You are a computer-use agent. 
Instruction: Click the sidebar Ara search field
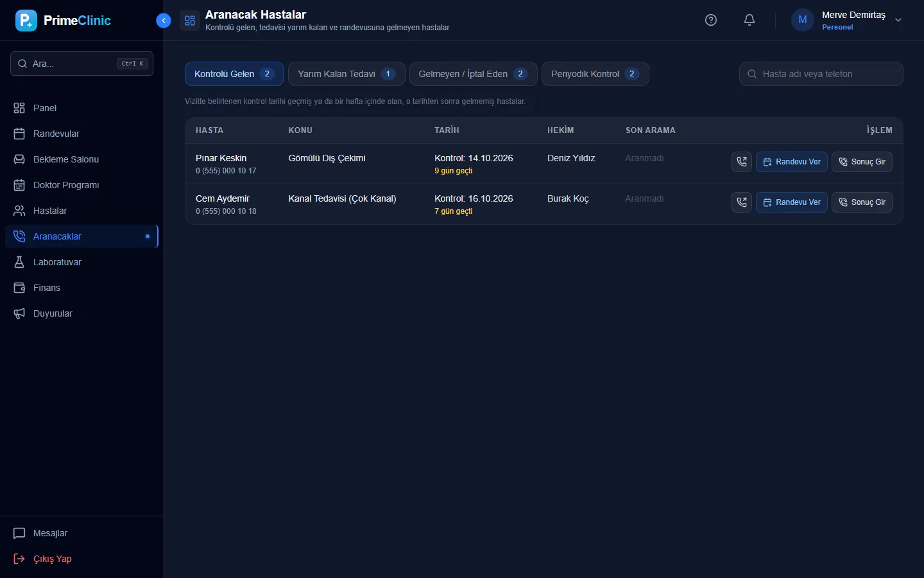(x=81, y=64)
